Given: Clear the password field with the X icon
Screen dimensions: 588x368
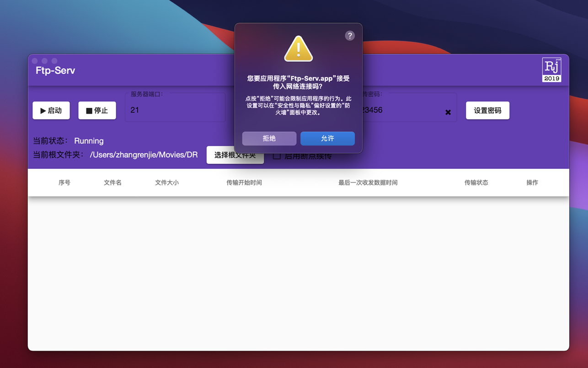Looking at the screenshot, I should 448,112.
